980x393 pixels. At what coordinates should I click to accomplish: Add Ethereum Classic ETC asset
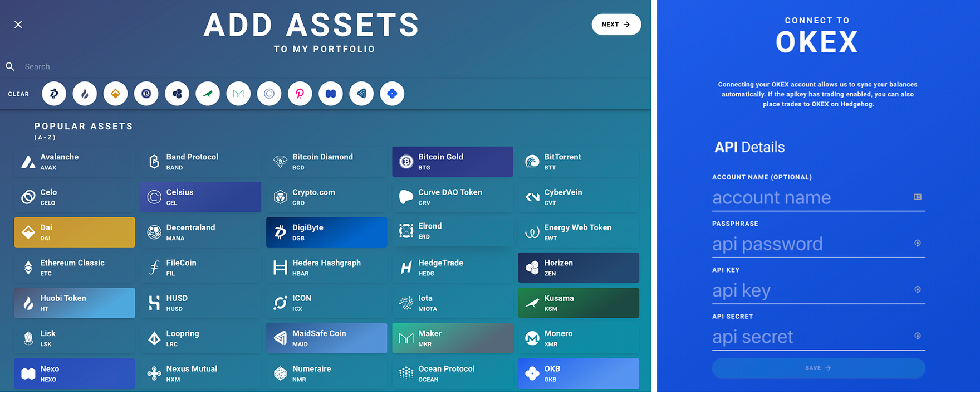coord(75,268)
